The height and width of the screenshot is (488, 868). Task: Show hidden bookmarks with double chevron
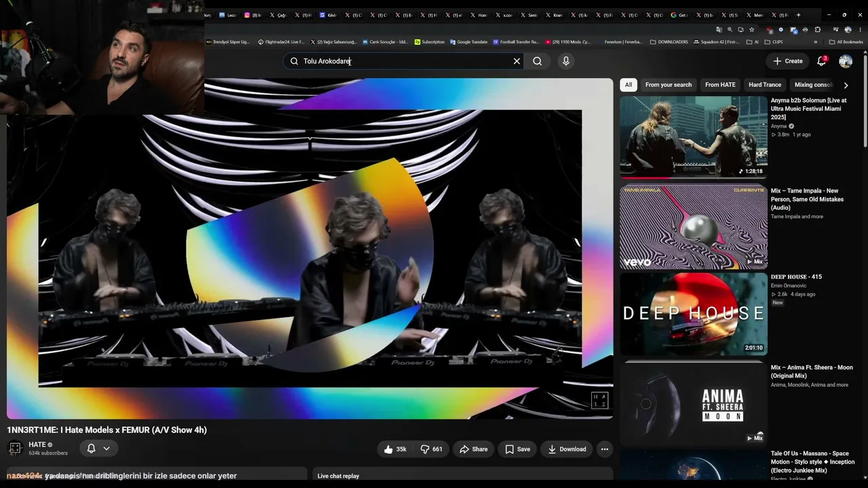point(816,42)
